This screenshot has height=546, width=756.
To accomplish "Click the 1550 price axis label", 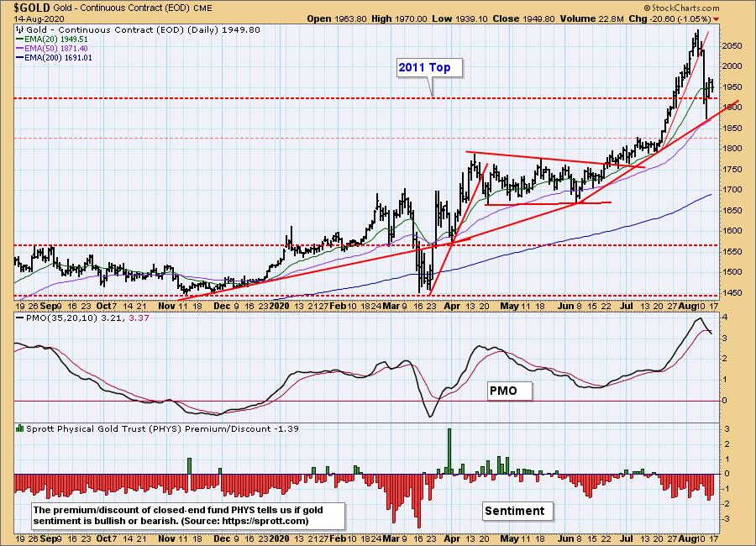I will coord(732,251).
